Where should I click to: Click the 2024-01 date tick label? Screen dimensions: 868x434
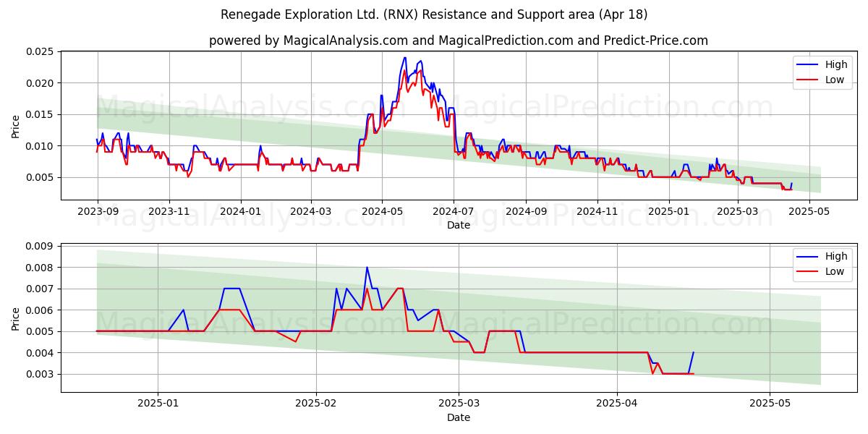click(x=240, y=211)
